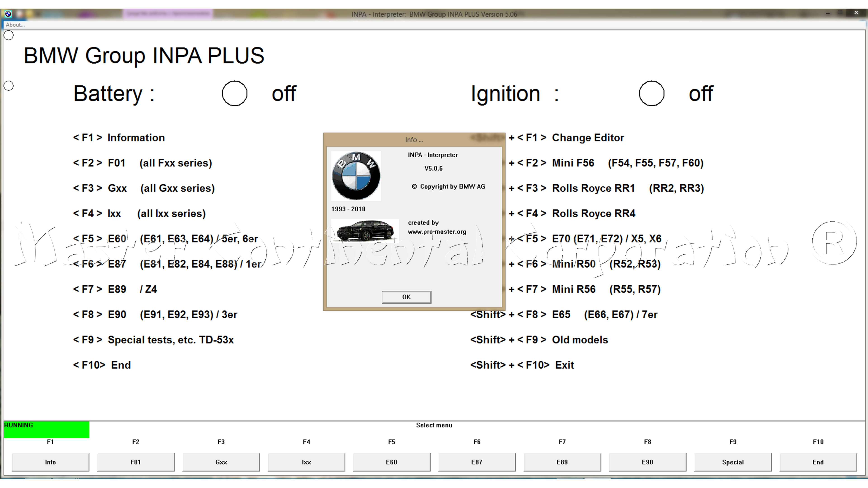Click the small circle left of Battery
The image size is (868, 488).
pos(8,86)
